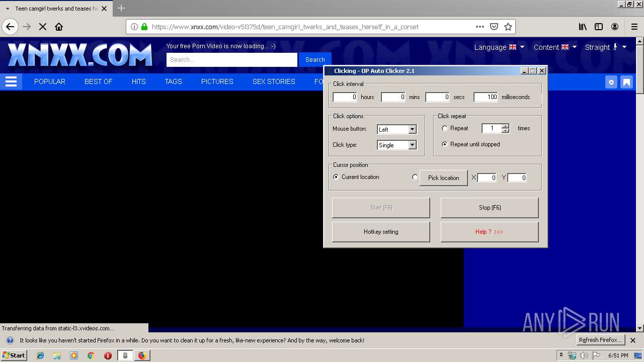Open page actions three-dot menu
Viewport: 644px width, 362px height.
coord(480,27)
